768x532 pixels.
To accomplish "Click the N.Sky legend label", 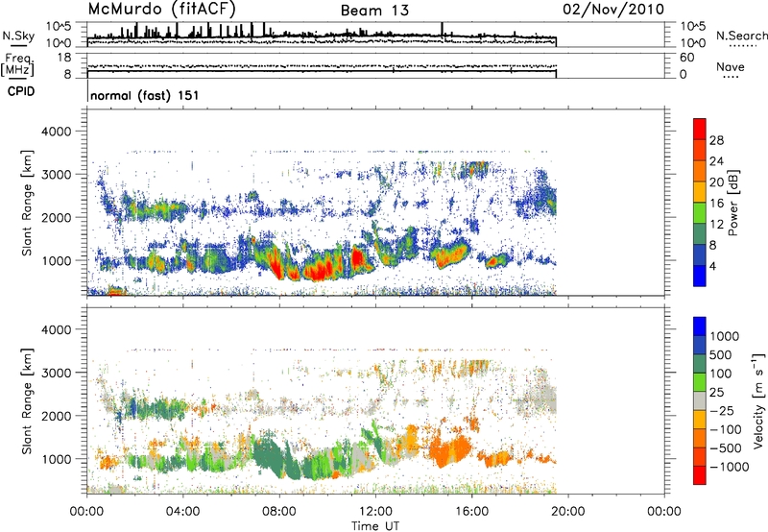I will click(x=18, y=36).
